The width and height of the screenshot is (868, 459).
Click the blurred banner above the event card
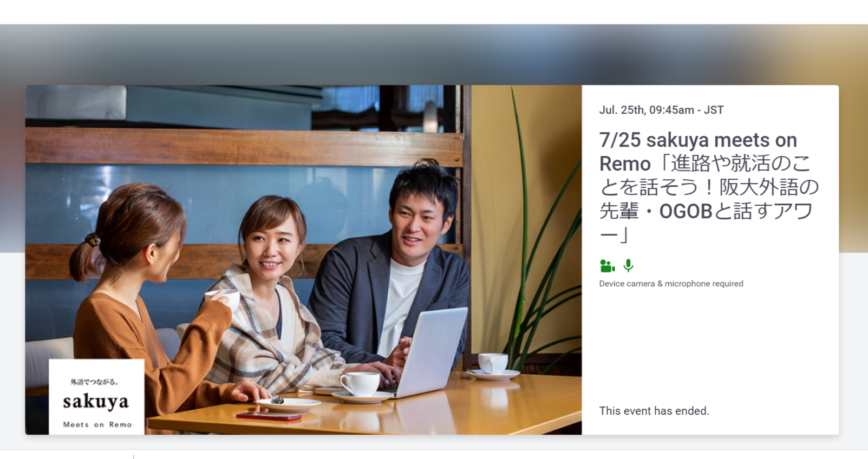coord(433,54)
